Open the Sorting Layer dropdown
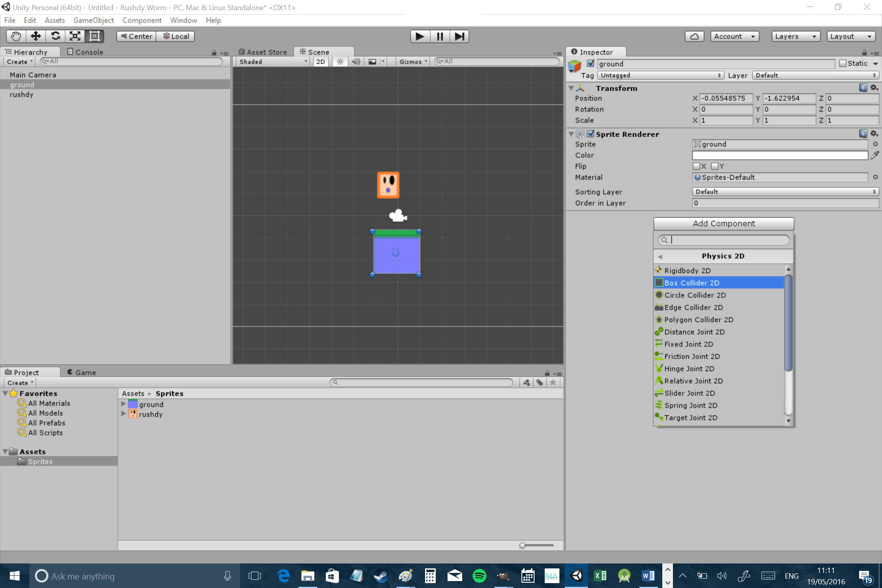The image size is (882, 588). (785, 192)
